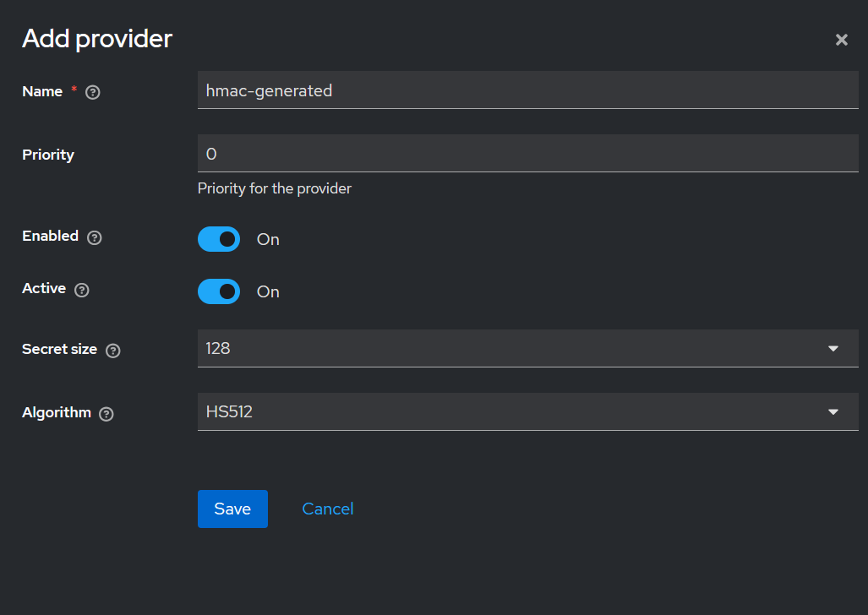Click the Priority field label
Viewport: 868px width, 615px height.
click(48, 155)
